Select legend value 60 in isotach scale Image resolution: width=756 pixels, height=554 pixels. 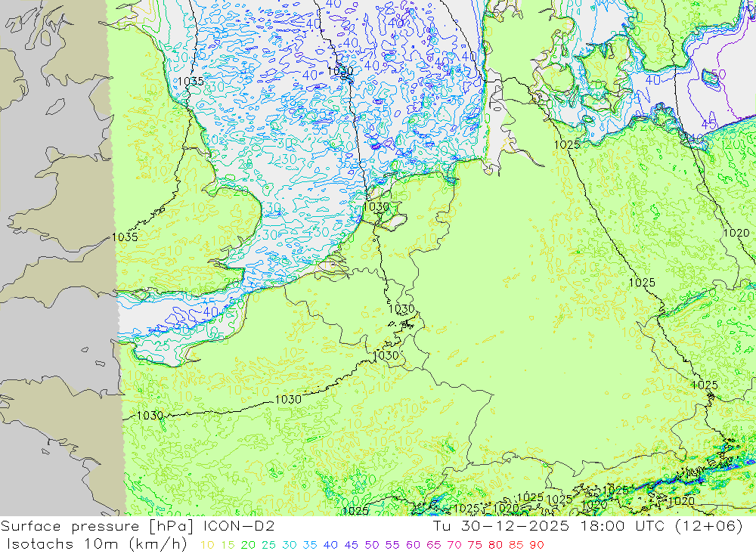coord(414,545)
